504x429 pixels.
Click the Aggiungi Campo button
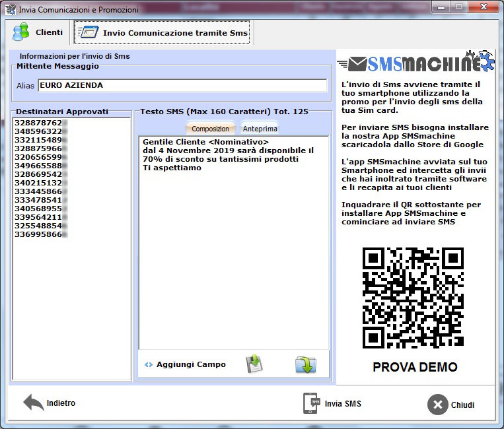[x=186, y=364]
